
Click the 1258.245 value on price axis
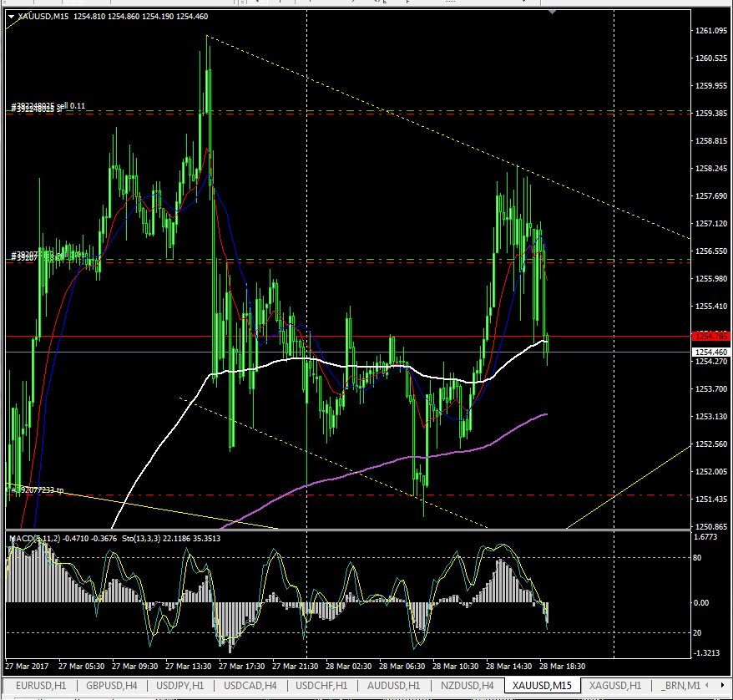tap(711, 169)
